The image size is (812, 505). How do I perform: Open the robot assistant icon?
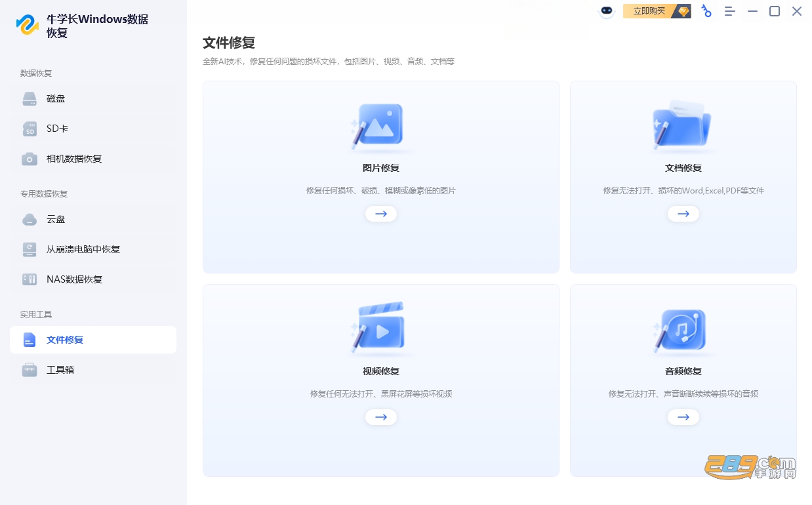pos(607,11)
